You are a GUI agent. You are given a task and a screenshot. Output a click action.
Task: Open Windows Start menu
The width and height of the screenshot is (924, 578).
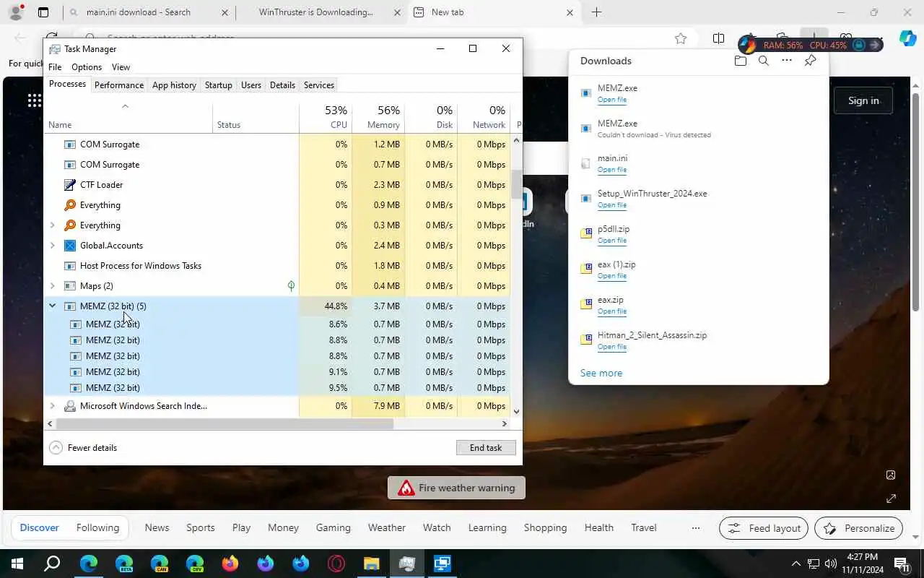point(17,564)
